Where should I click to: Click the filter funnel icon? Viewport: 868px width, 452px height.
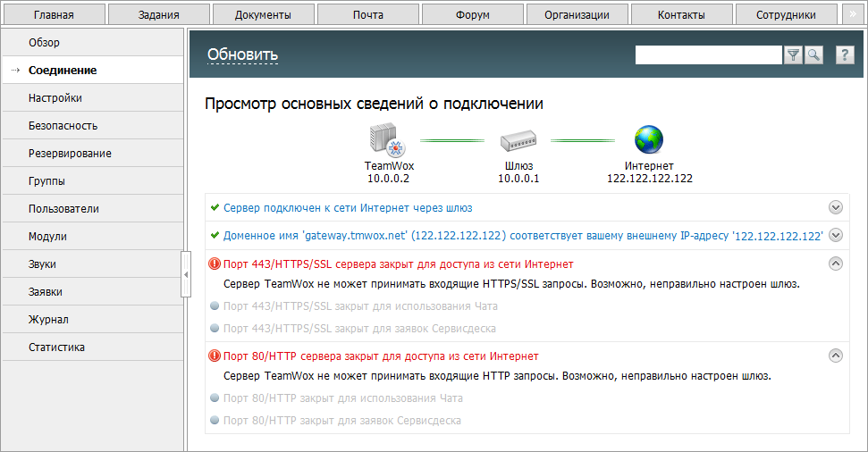point(793,54)
